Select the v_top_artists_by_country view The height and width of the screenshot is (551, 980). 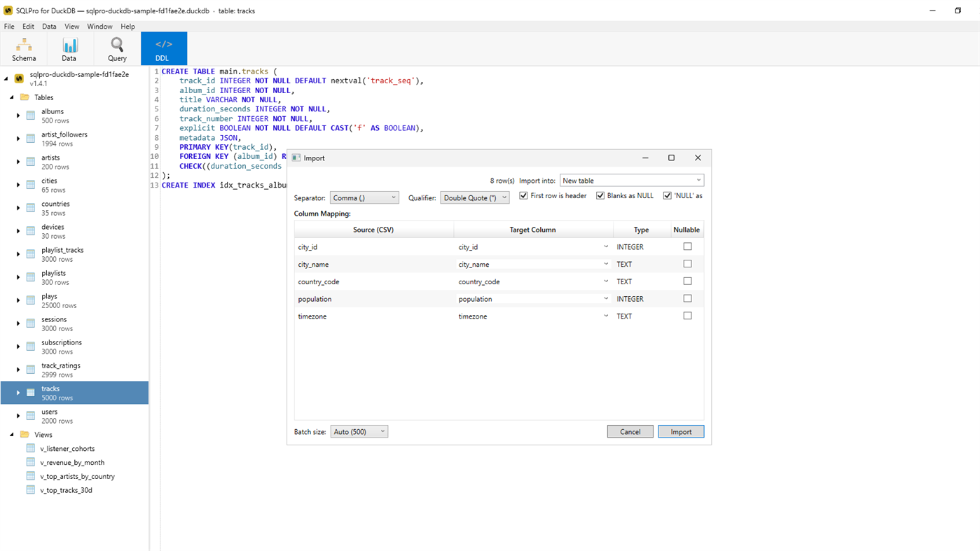point(77,476)
